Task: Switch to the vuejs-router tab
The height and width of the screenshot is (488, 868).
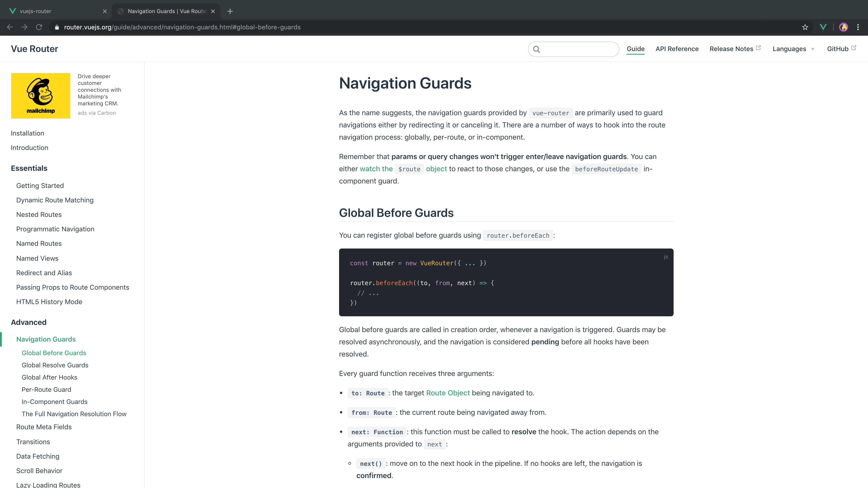Action: 35,11
